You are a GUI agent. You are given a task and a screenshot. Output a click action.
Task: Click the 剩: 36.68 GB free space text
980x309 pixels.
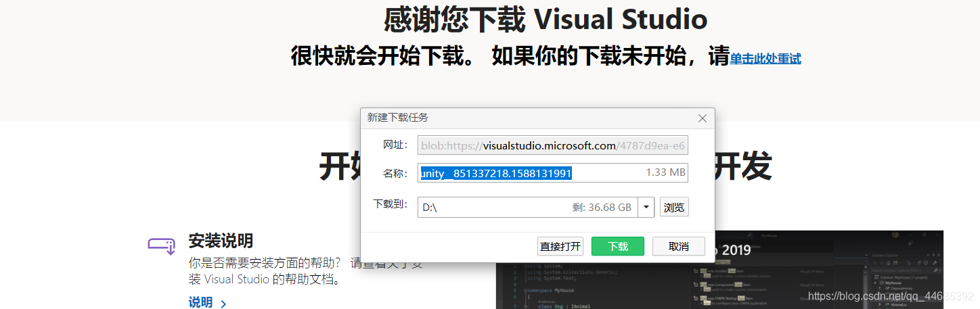(x=602, y=208)
